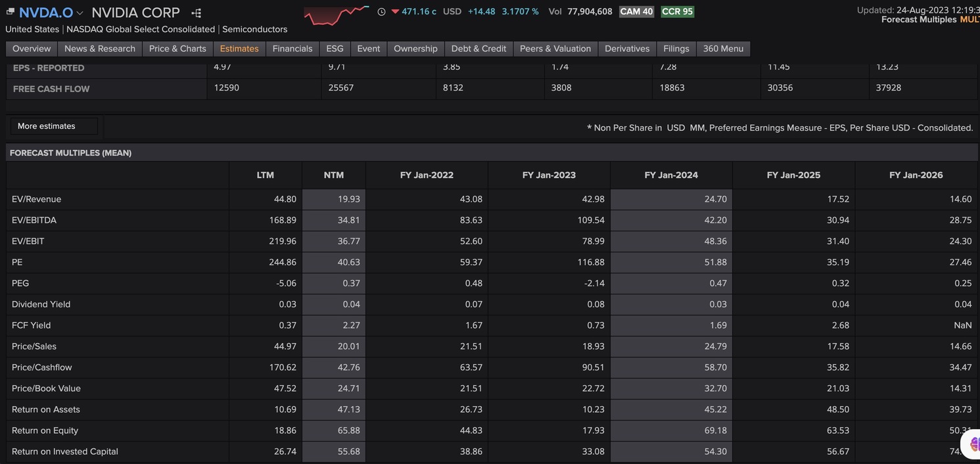Click the Return on Equity row label
This screenshot has height=464, width=980.
(45, 430)
